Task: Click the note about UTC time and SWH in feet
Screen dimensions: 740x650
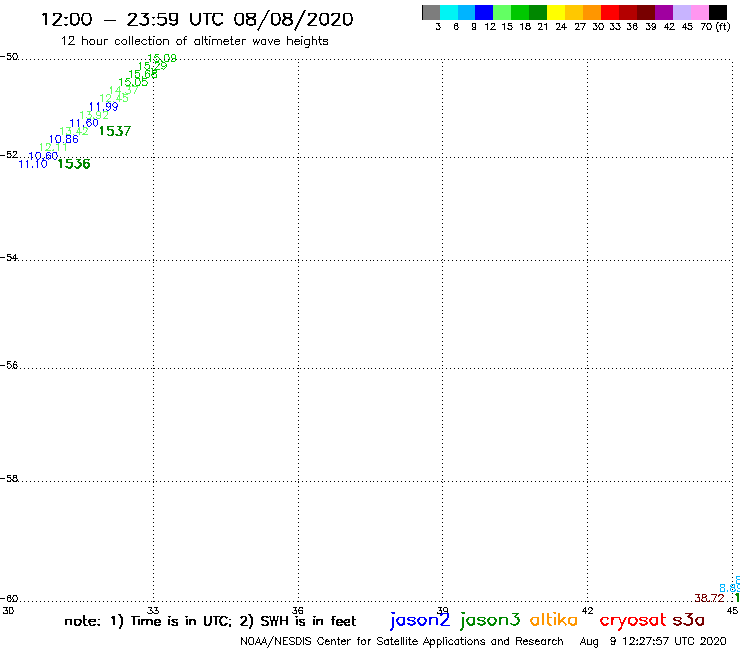Action: tap(210, 621)
